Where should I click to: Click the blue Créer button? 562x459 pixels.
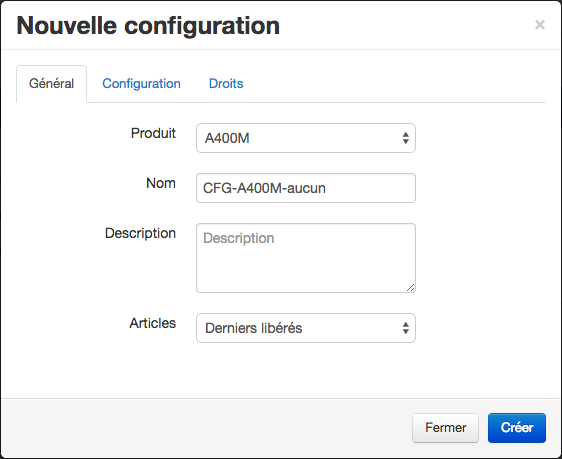pos(517,428)
